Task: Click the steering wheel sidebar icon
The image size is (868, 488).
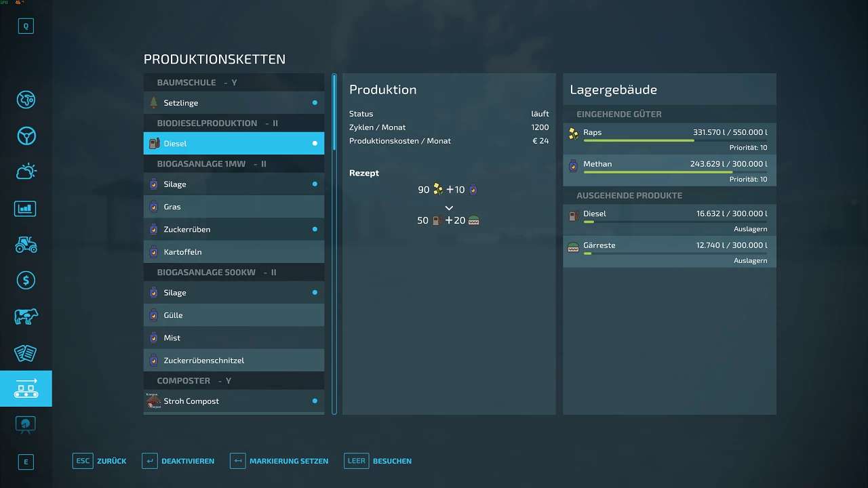Action: click(x=26, y=136)
